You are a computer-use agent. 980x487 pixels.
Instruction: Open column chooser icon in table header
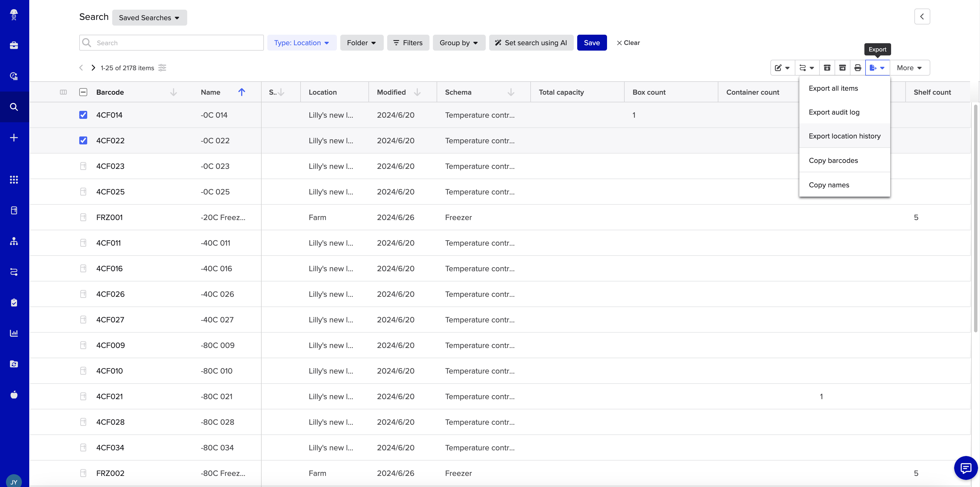pyautogui.click(x=64, y=92)
